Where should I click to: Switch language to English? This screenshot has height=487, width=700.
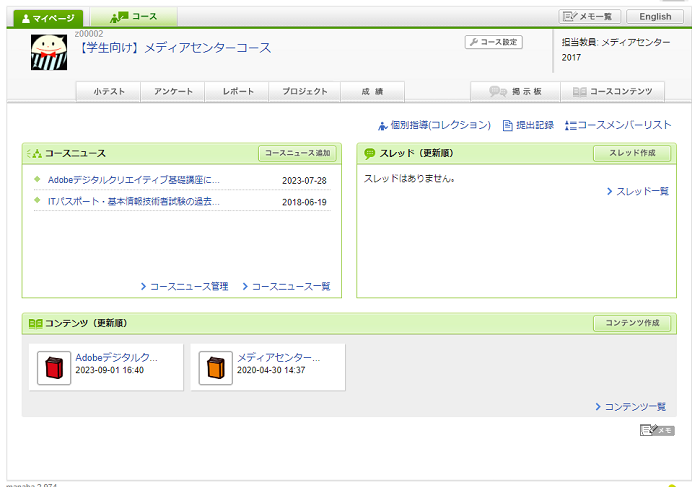[655, 17]
